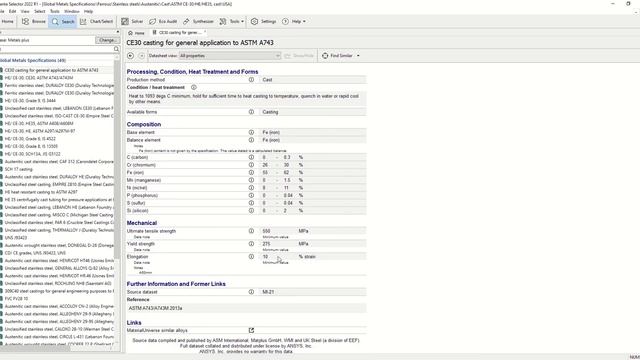Screen dimensions: 640x360
Task: Open the Find Similar dropdown arrow
Action: (358, 56)
